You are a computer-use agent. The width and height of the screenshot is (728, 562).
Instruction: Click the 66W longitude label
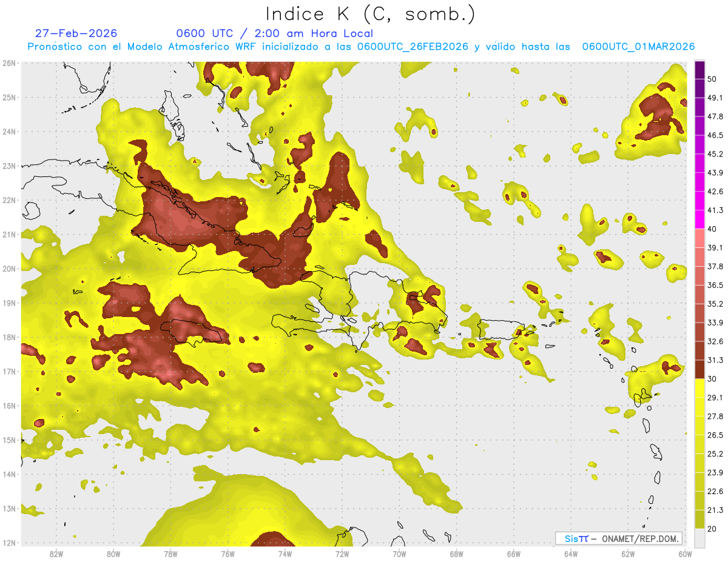point(513,554)
